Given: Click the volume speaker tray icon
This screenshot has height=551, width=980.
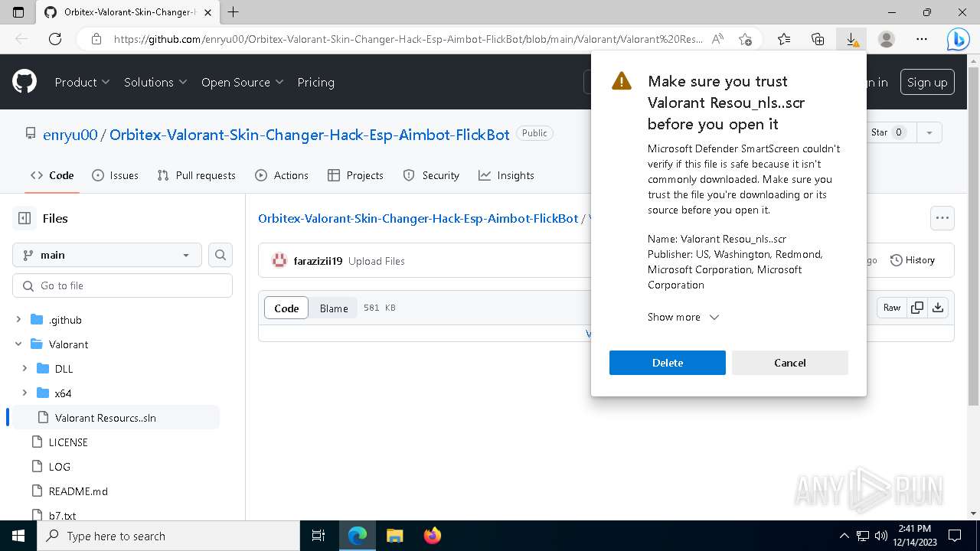Looking at the screenshot, I should 880,536.
